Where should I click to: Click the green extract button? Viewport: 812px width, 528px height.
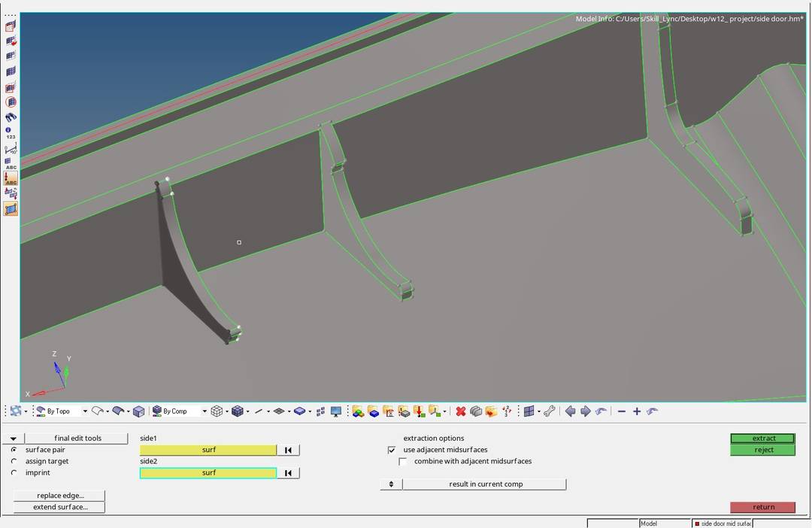763,438
